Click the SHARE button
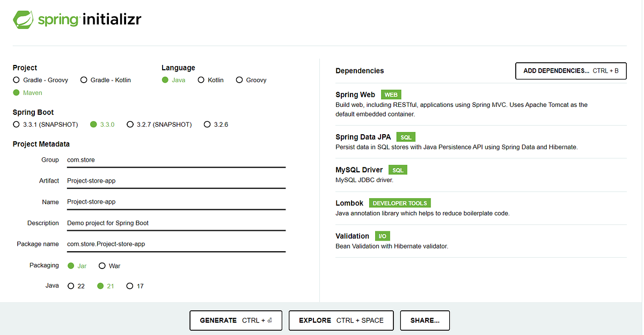The height and width of the screenshot is (335, 644). pyautogui.click(x=425, y=320)
